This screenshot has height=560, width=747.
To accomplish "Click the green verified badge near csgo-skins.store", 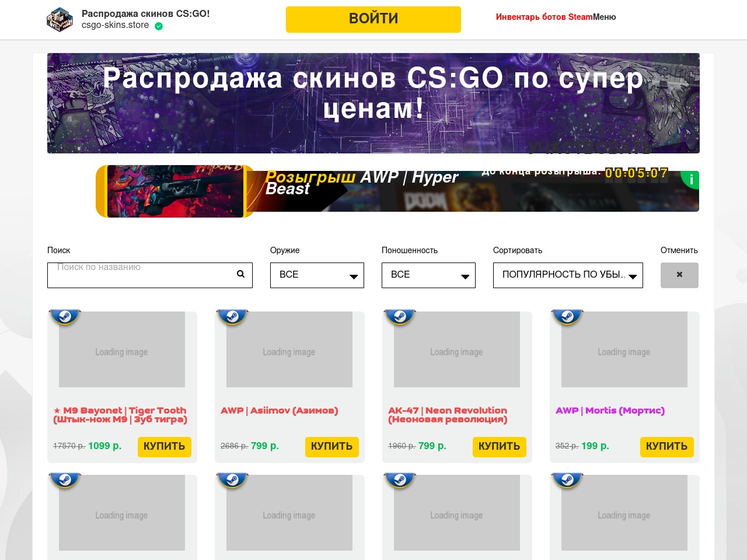I will tap(159, 26).
